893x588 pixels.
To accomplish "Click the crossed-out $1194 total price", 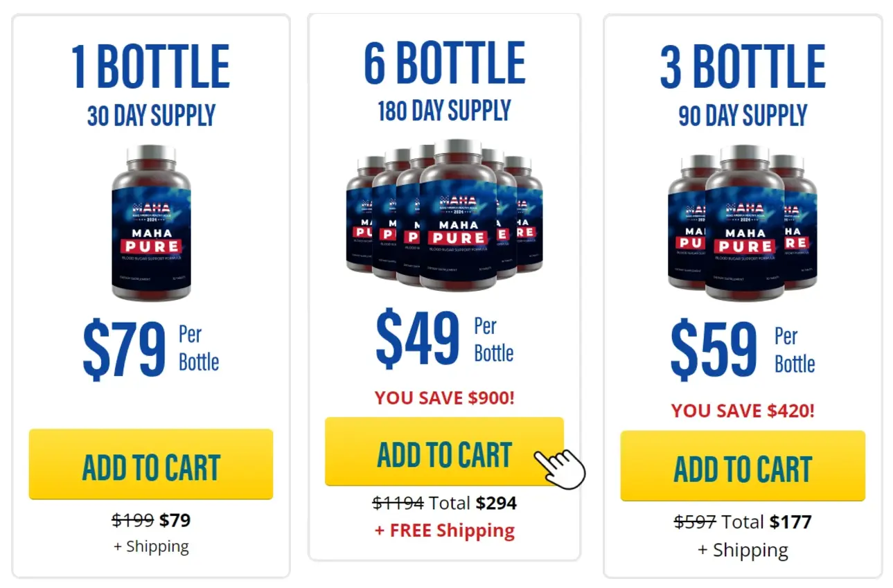I will [x=398, y=503].
